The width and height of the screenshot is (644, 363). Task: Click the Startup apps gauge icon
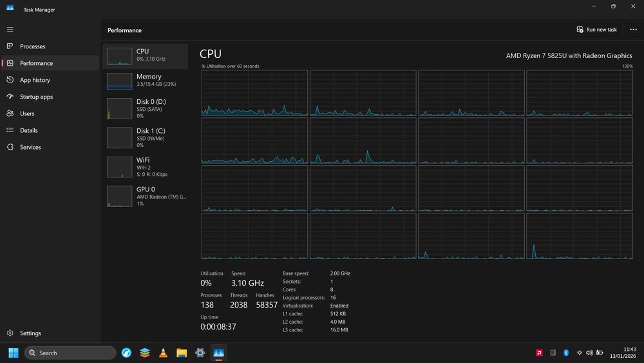click(10, 97)
